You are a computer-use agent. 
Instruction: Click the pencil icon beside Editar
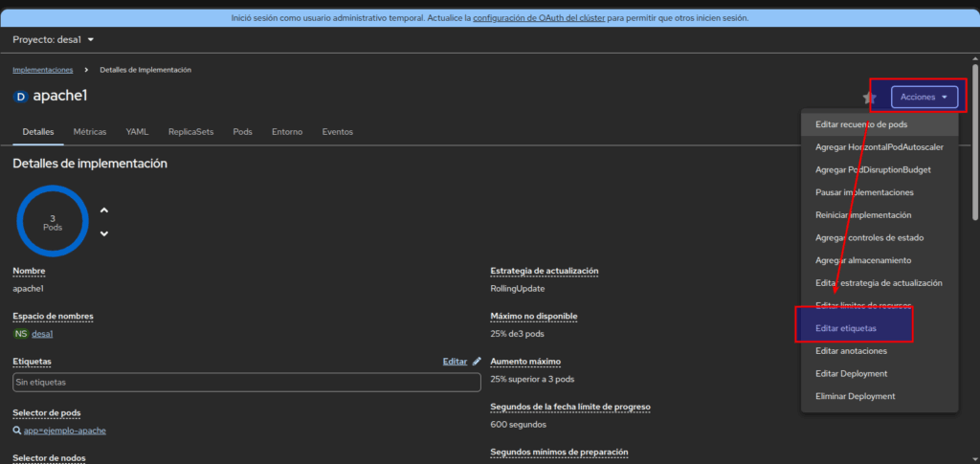click(x=477, y=362)
